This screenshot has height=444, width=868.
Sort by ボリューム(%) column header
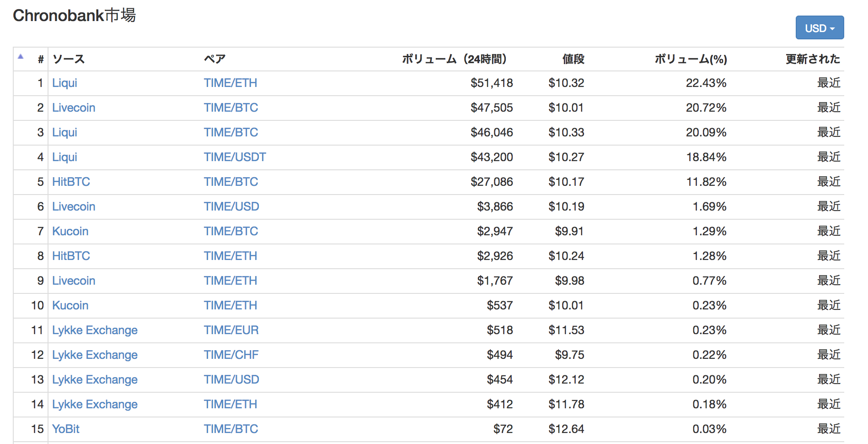tap(691, 59)
